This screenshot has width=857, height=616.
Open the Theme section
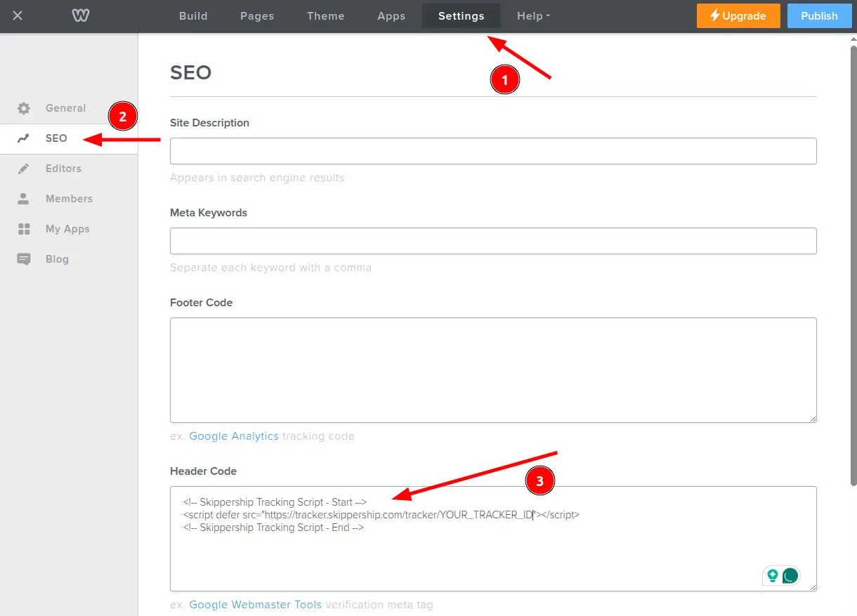coord(325,15)
